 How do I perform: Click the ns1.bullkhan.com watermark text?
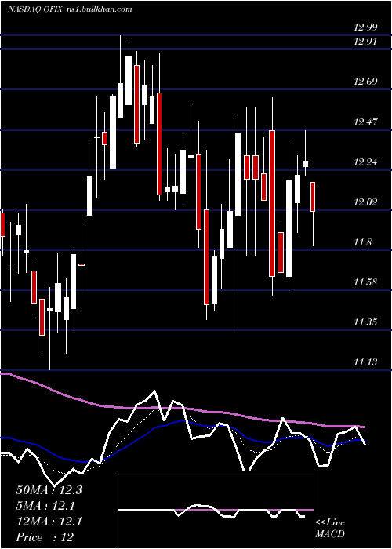[x=100, y=9]
